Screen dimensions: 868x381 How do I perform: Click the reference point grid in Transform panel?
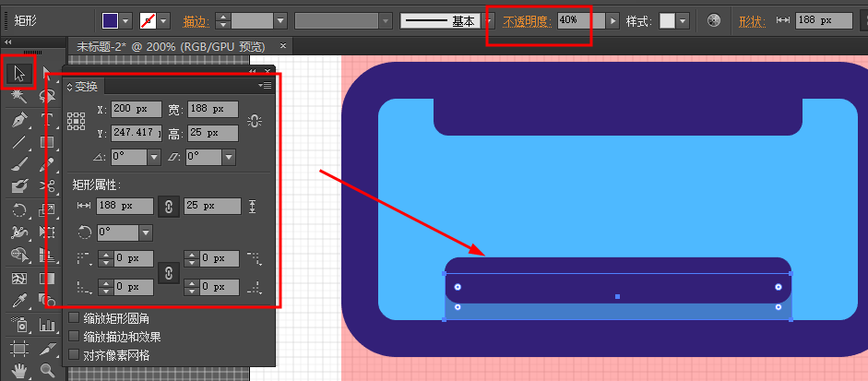pyautogui.click(x=76, y=121)
